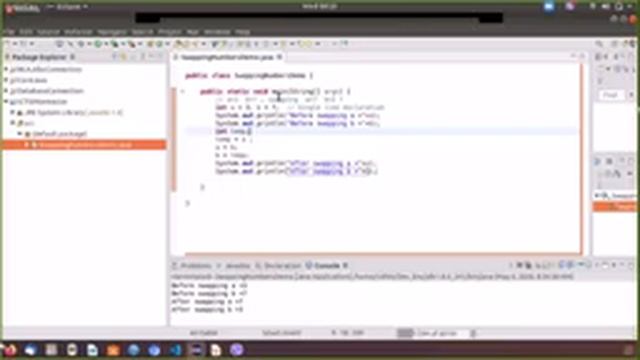The height and width of the screenshot is (360, 640).
Task: Select the src folder
Action: pyautogui.click(x=26, y=123)
